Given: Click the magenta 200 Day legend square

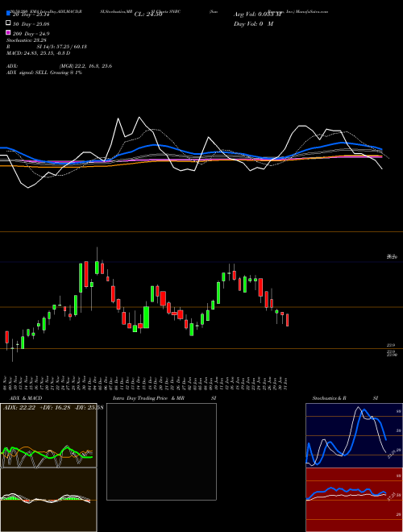Looking at the screenshot, I should (8, 33).
